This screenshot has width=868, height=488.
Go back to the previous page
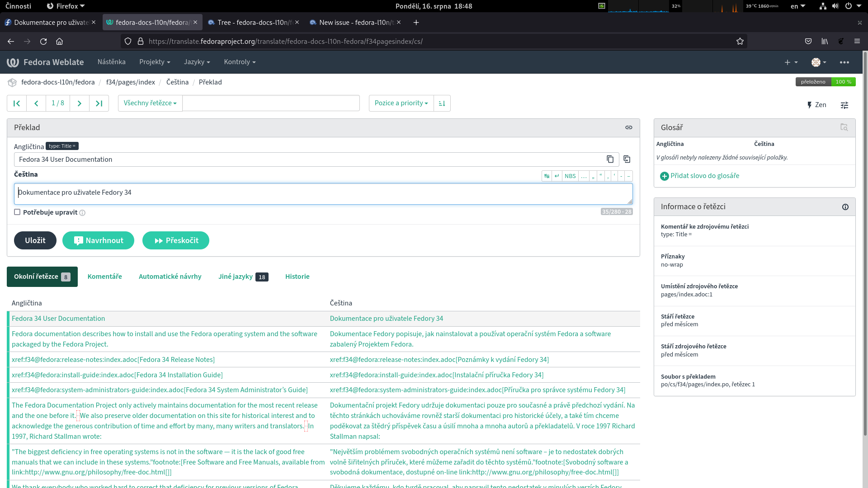click(11, 42)
